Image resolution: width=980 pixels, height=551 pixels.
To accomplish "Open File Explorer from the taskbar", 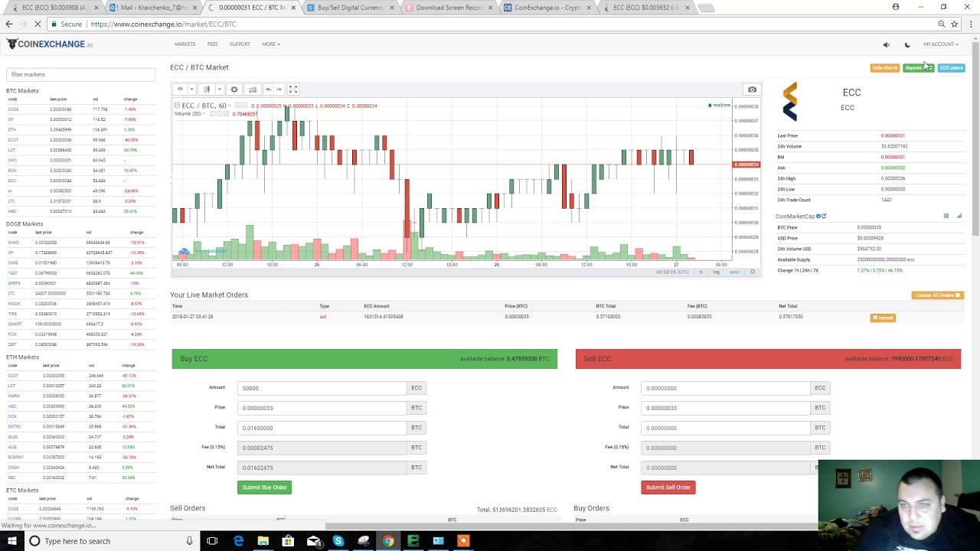I will [263, 541].
